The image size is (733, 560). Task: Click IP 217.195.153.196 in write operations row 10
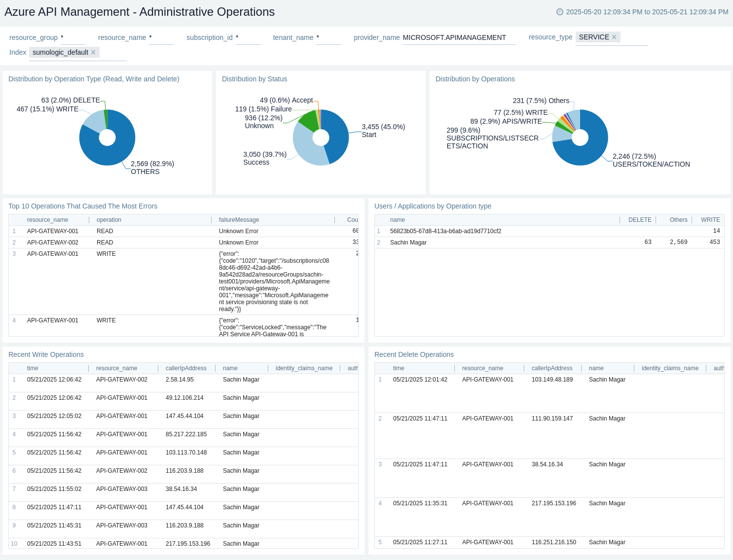(188, 544)
